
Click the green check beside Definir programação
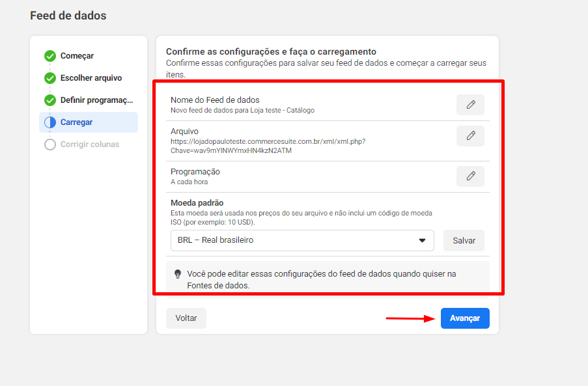pos(50,100)
